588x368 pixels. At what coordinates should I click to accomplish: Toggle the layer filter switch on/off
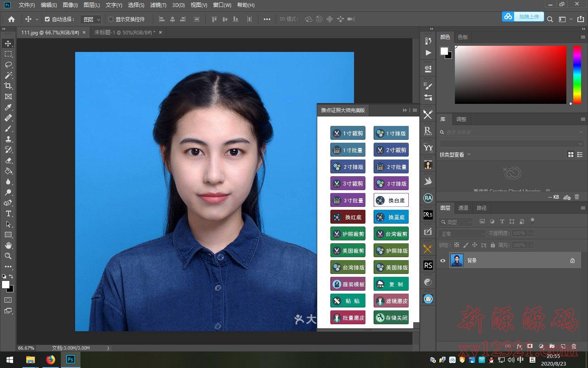(532, 220)
